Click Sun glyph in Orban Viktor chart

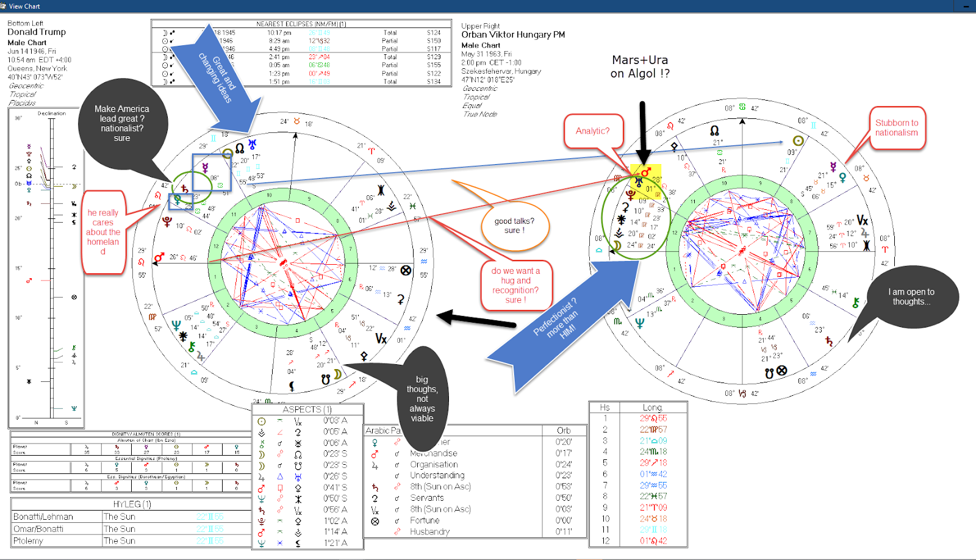pos(798,141)
